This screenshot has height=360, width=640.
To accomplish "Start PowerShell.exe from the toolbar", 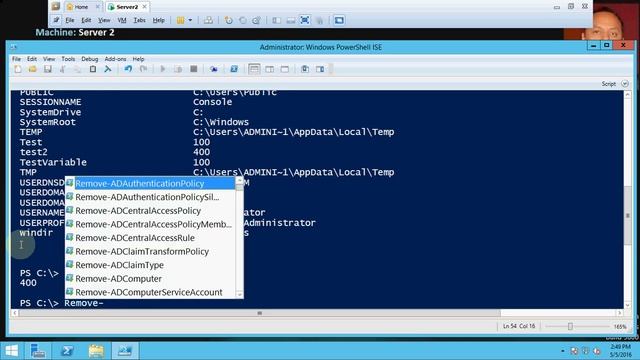I will tap(234, 69).
